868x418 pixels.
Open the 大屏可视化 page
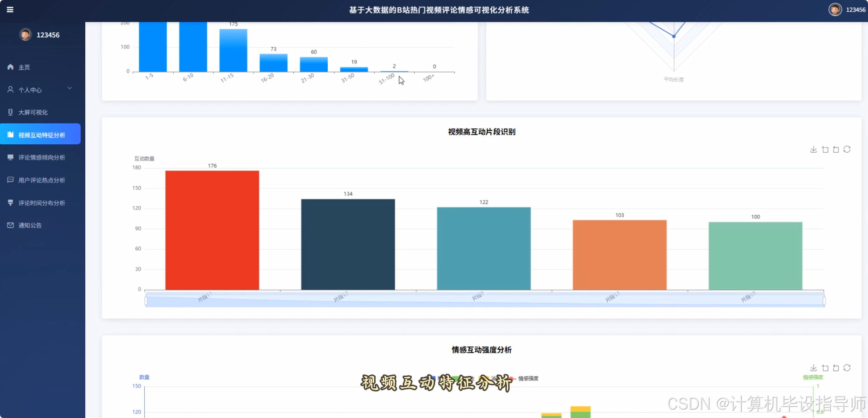[34, 112]
